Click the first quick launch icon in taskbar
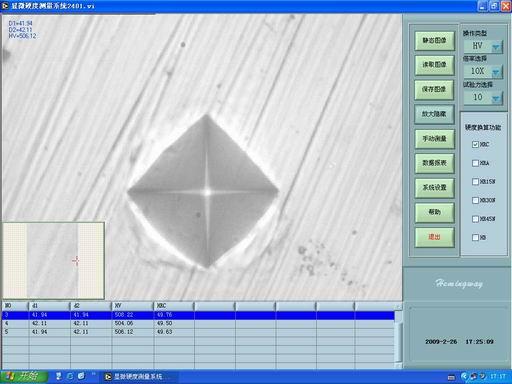Image resolution: width=512 pixels, height=384 pixels. [59, 376]
